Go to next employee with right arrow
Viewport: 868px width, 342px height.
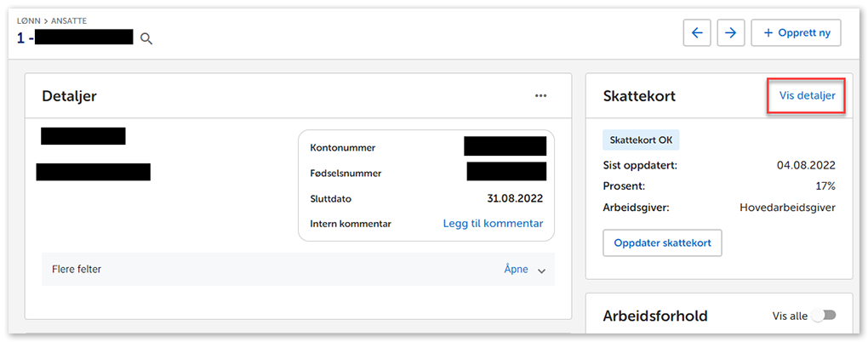730,33
